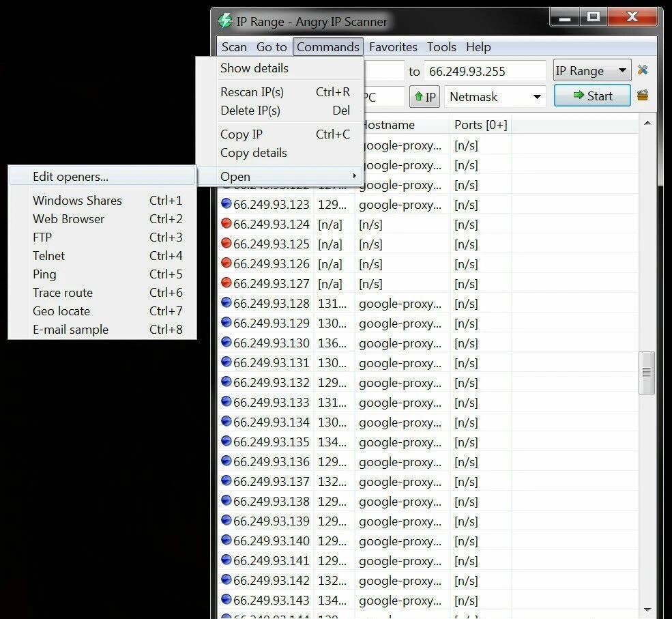The width and height of the screenshot is (672, 619).
Task: Click ports [n/s] for 66.249.93.138
Action: point(466,502)
